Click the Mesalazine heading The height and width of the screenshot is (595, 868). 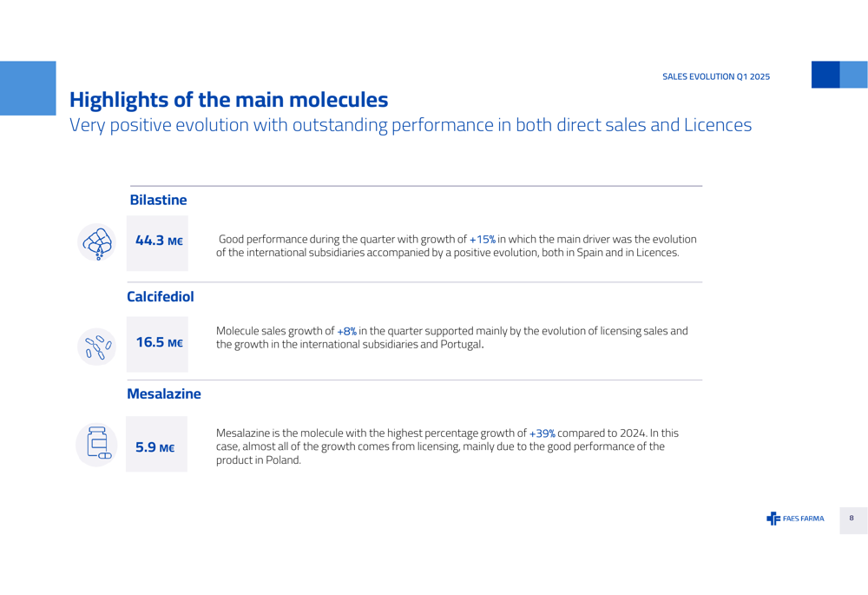pyautogui.click(x=164, y=393)
